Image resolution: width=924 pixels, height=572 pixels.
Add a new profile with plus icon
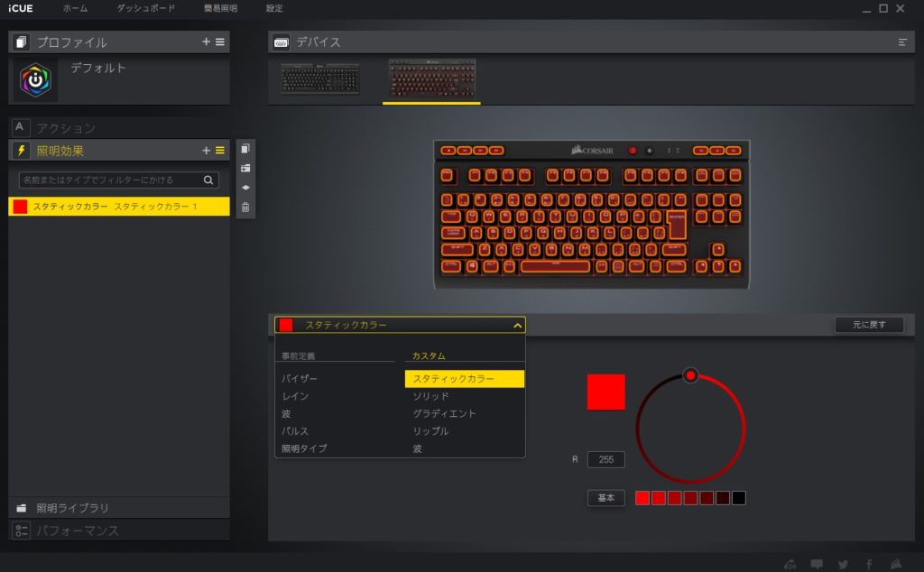click(x=206, y=42)
